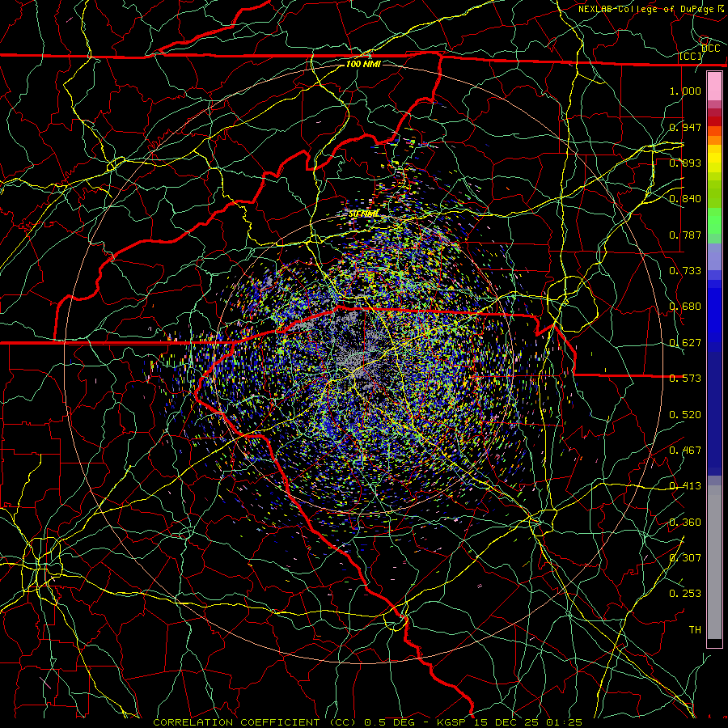Click the 0.413 legend value
Screen dimensions: 728x728
tap(685, 486)
